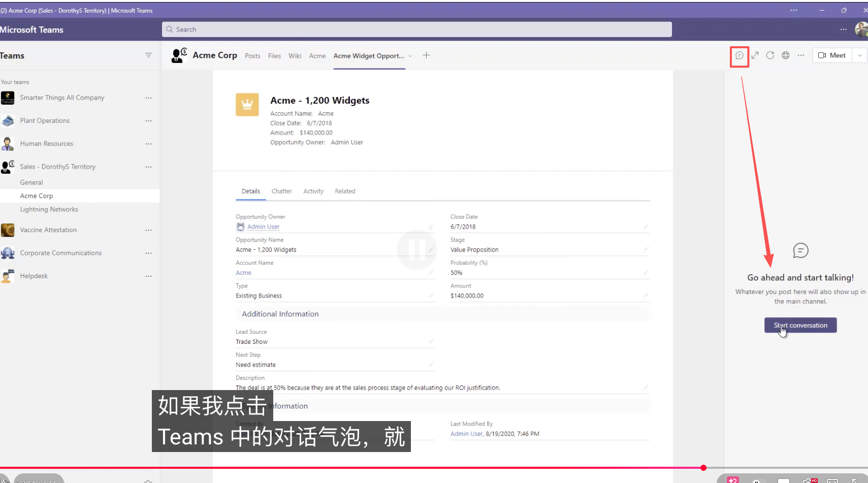Screen dimensions: 868x483
Task: Select the Acme Widget Opport... tab
Action: point(369,56)
